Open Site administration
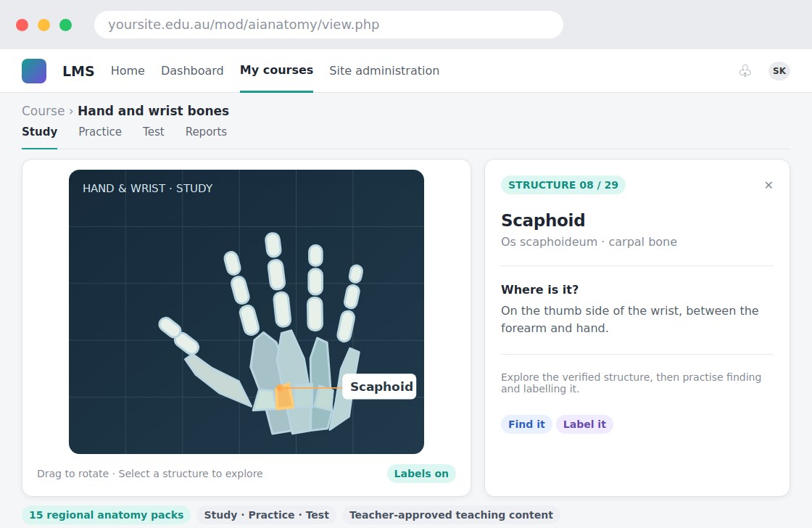This screenshot has width=812, height=528. click(x=384, y=71)
